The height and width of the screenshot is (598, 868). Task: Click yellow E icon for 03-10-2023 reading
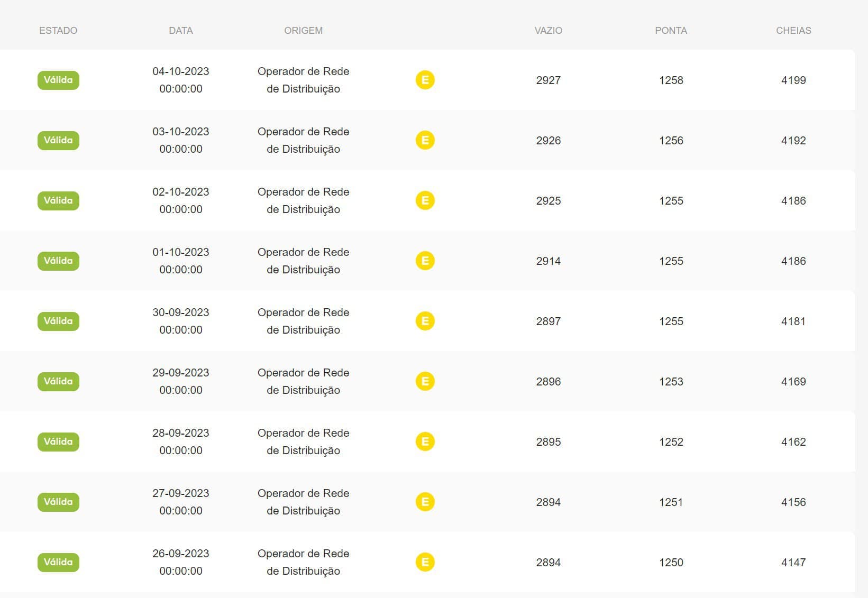(425, 140)
